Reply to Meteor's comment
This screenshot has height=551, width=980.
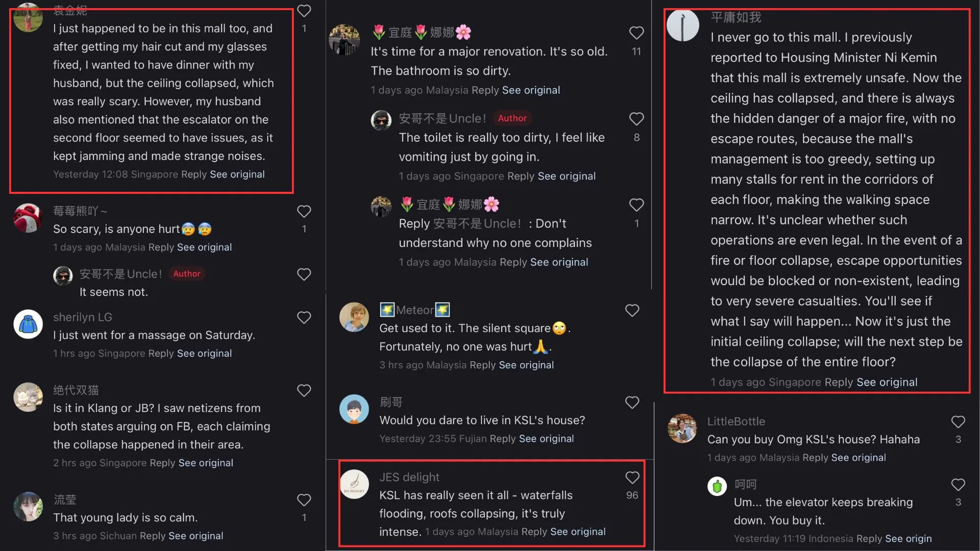tap(482, 365)
